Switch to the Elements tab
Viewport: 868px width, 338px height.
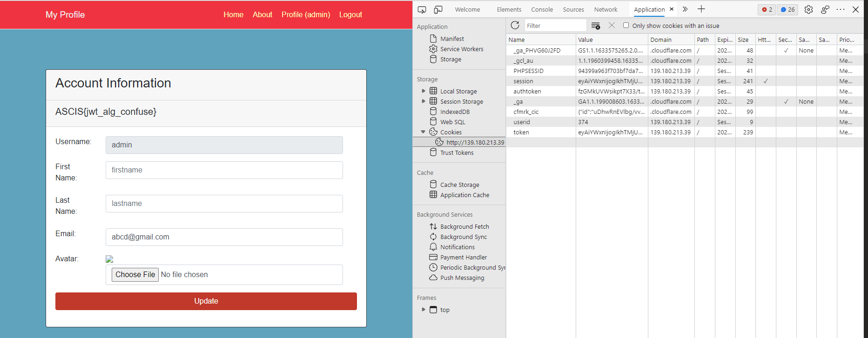click(509, 9)
